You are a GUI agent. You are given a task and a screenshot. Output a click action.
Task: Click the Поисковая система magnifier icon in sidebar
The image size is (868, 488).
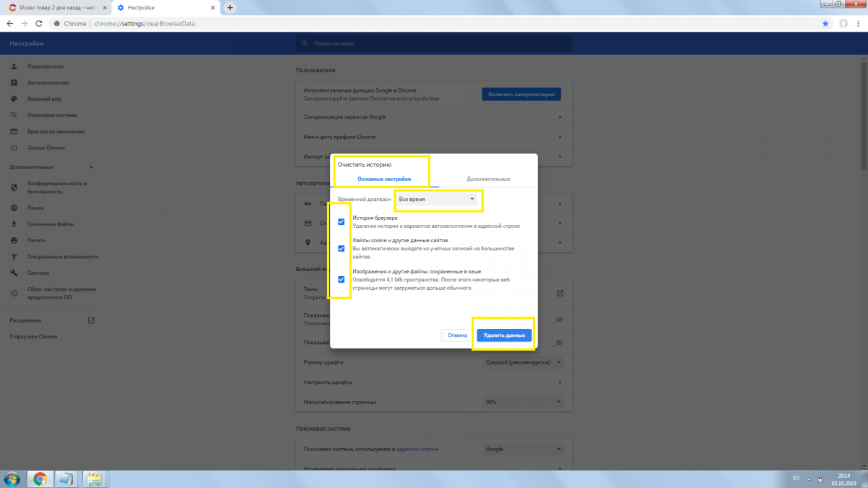(14, 115)
